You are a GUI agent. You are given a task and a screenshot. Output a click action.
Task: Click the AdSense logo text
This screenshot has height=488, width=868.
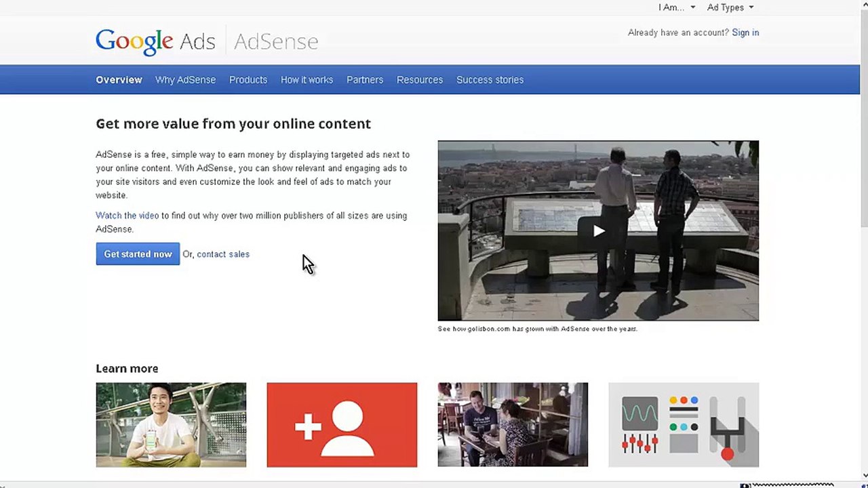pos(276,41)
